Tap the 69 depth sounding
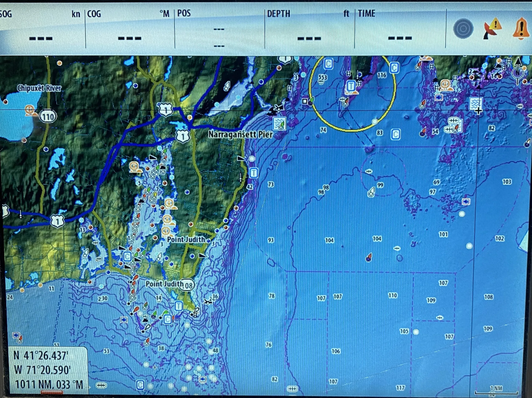The width and height of the screenshot is (532, 398). [436, 182]
